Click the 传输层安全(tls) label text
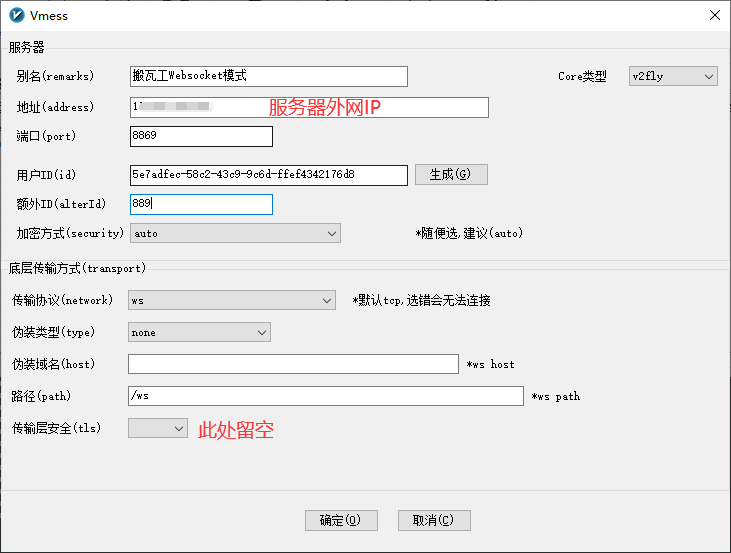Viewport: 731px width, 553px height. coord(56,428)
